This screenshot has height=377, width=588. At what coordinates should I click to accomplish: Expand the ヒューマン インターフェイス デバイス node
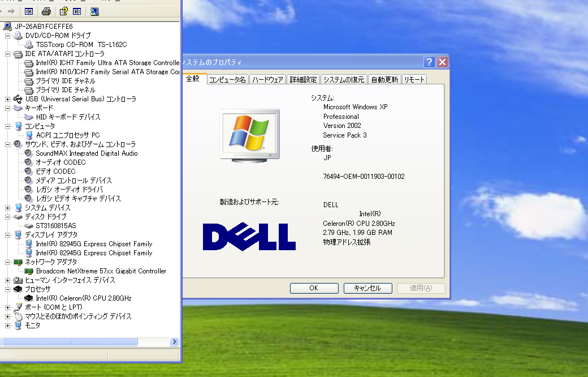[x=7, y=280]
